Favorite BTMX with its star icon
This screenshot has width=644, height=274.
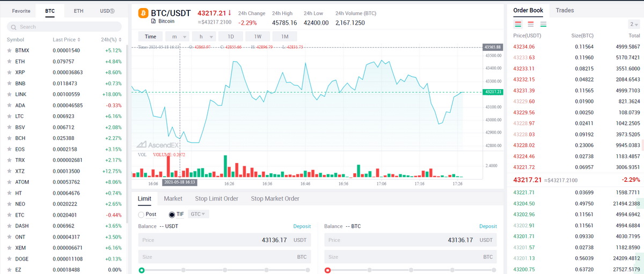pyautogui.click(x=9, y=50)
